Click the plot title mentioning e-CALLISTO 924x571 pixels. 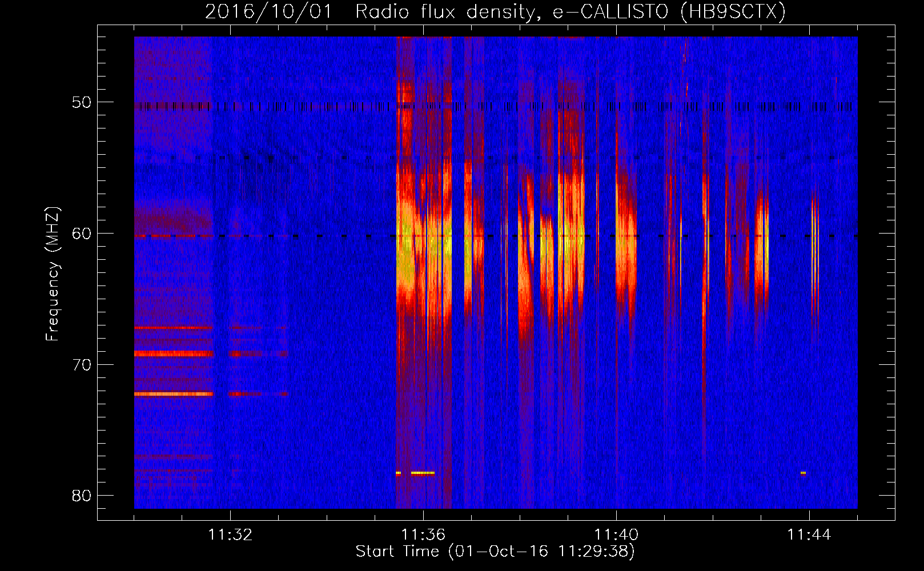(495, 12)
